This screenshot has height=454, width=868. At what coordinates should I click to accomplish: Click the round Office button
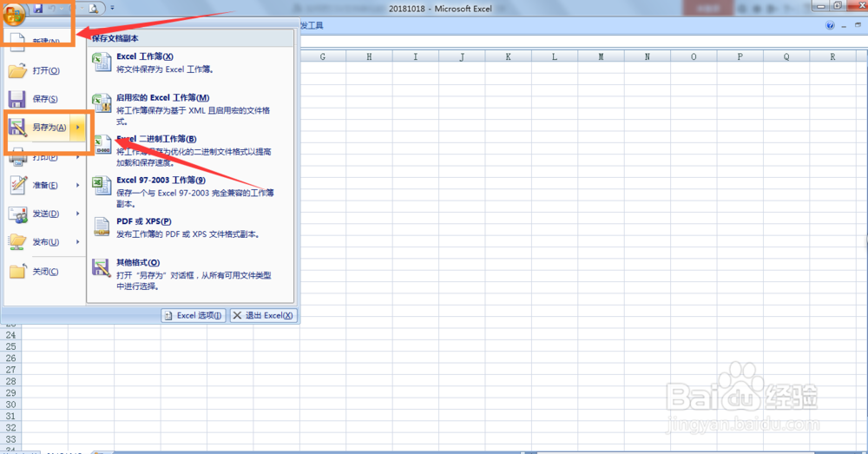coord(14,13)
